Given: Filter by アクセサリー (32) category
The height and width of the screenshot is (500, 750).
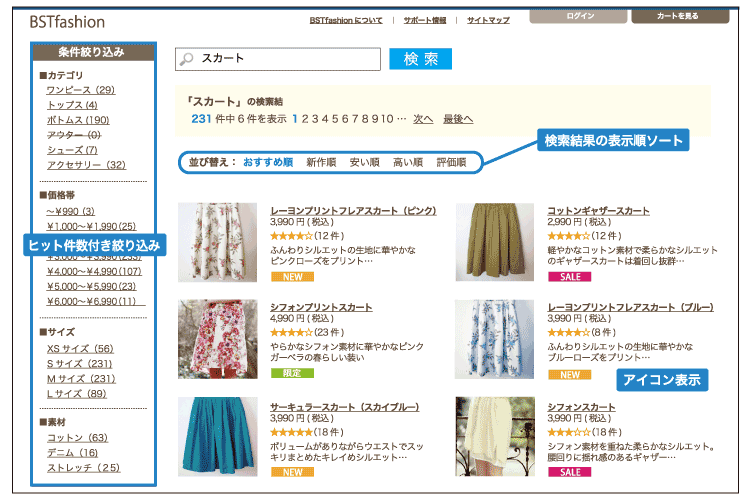Looking at the screenshot, I should pyautogui.click(x=86, y=165).
